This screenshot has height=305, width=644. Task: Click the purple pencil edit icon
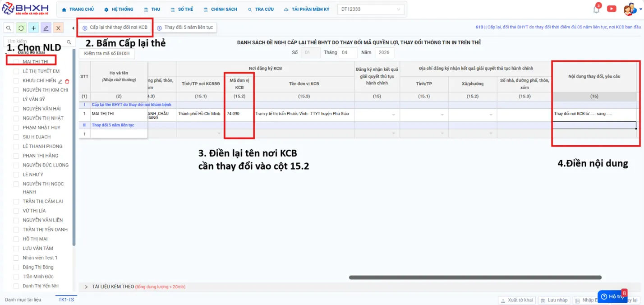point(46,28)
